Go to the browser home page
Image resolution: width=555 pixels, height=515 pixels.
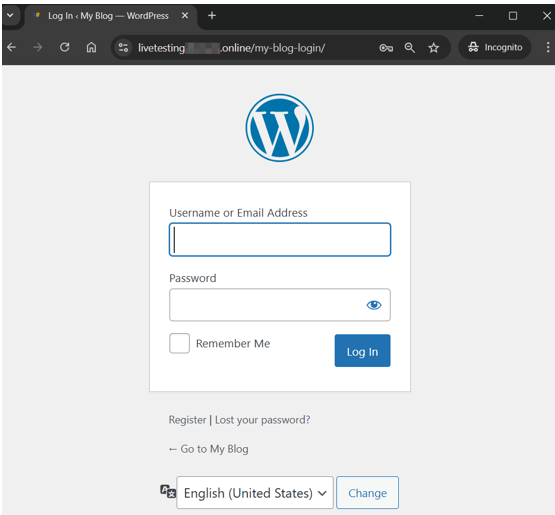click(x=91, y=47)
